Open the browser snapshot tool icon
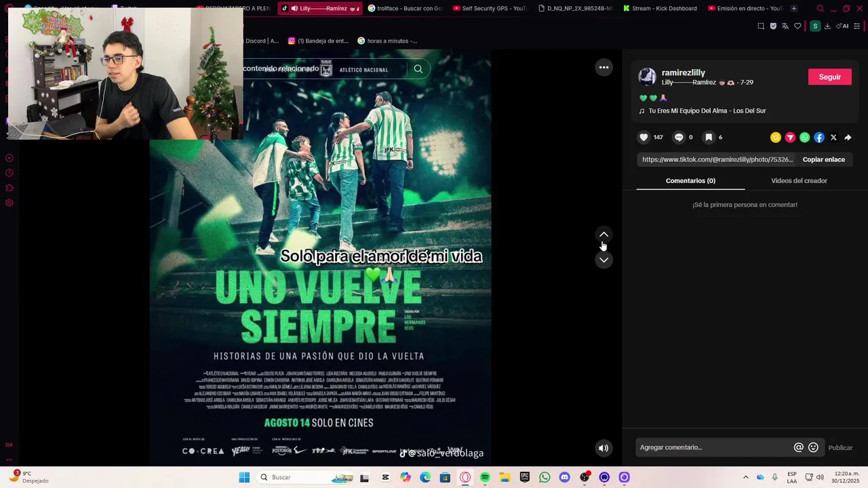Viewport: 868px width, 488px height. (761, 26)
